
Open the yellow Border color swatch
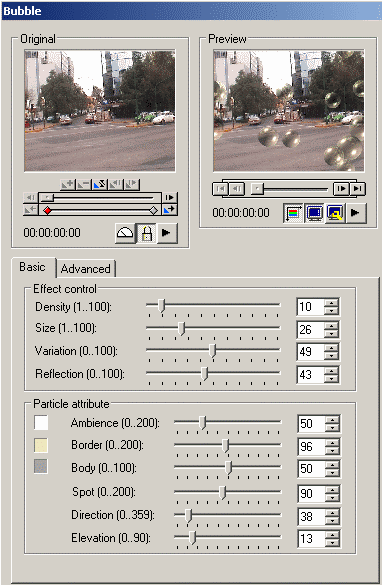pyautogui.click(x=41, y=445)
